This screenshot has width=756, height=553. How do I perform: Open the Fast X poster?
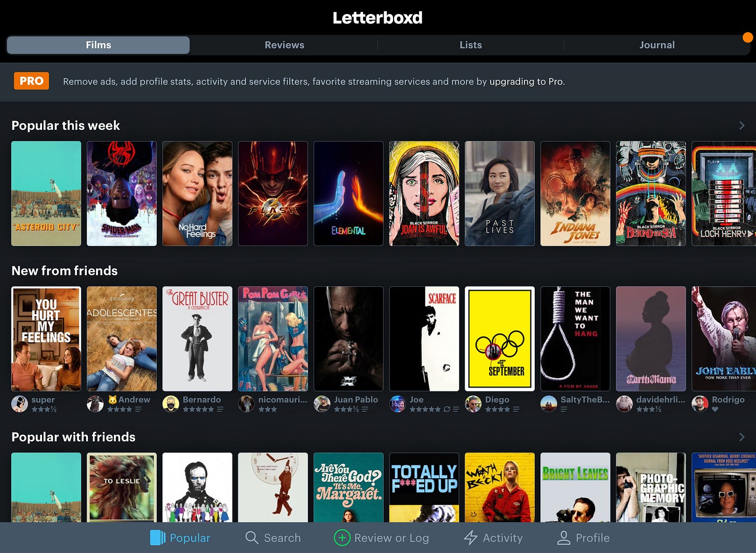click(x=348, y=339)
